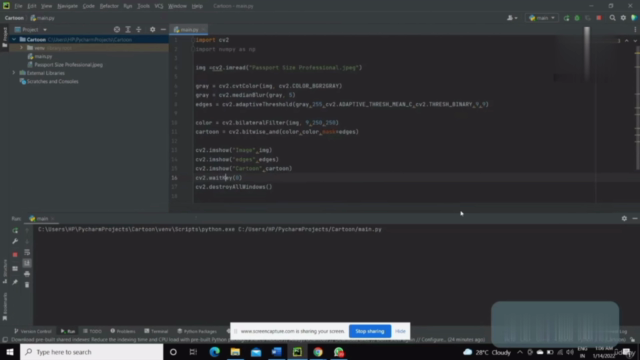Stop the program via top toolbar red square
Screen dimensions: 640x360
[x=599, y=18]
